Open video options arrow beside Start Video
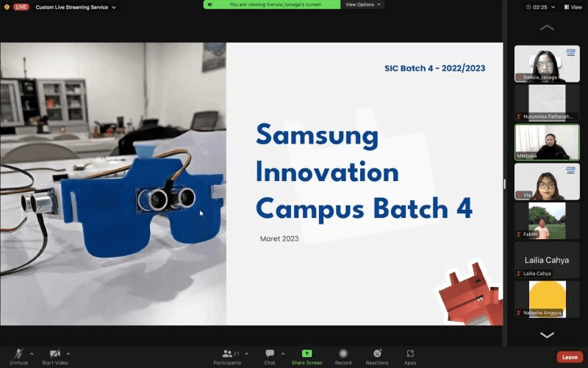This screenshot has height=368, width=588. click(x=68, y=354)
